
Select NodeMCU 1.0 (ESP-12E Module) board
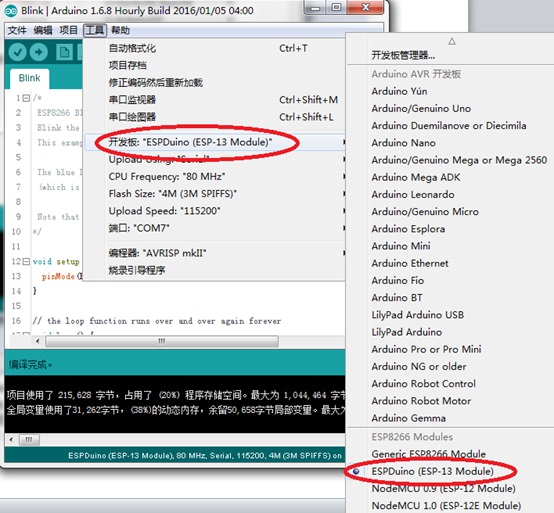tap(449, 506)
